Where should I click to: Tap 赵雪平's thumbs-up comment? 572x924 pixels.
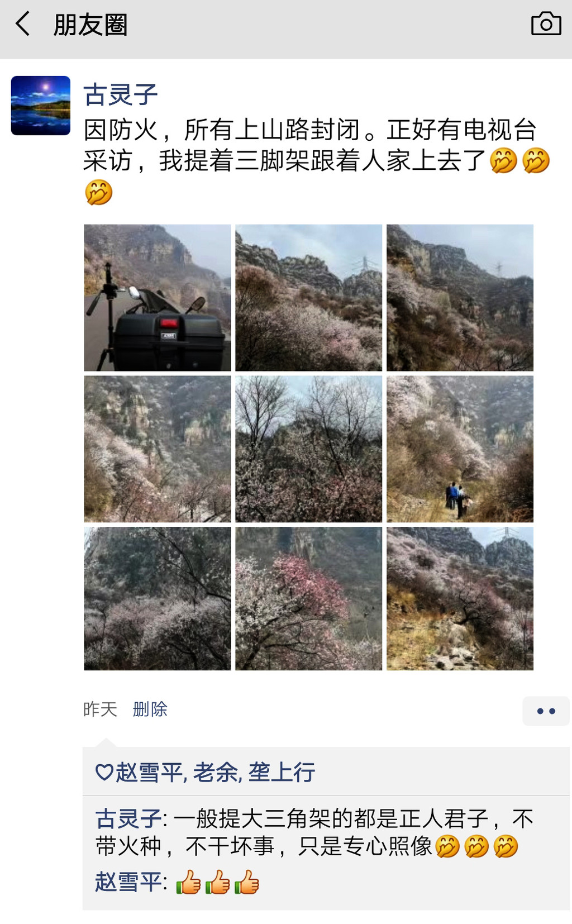[177, 882]
